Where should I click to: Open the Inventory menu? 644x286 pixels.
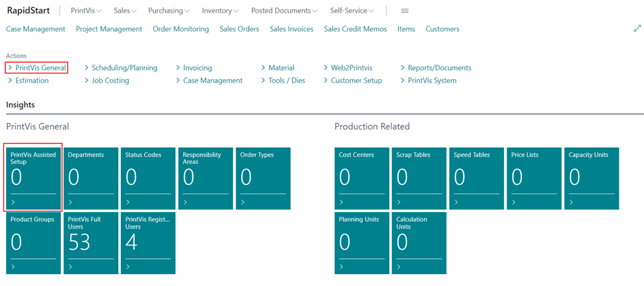[x=220, y=11]
